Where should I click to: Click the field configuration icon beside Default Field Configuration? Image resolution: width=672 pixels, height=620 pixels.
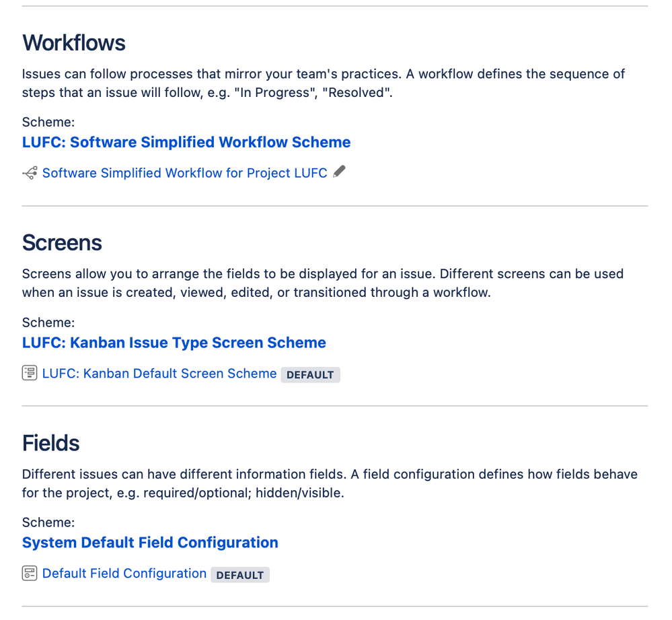point(29,572)
